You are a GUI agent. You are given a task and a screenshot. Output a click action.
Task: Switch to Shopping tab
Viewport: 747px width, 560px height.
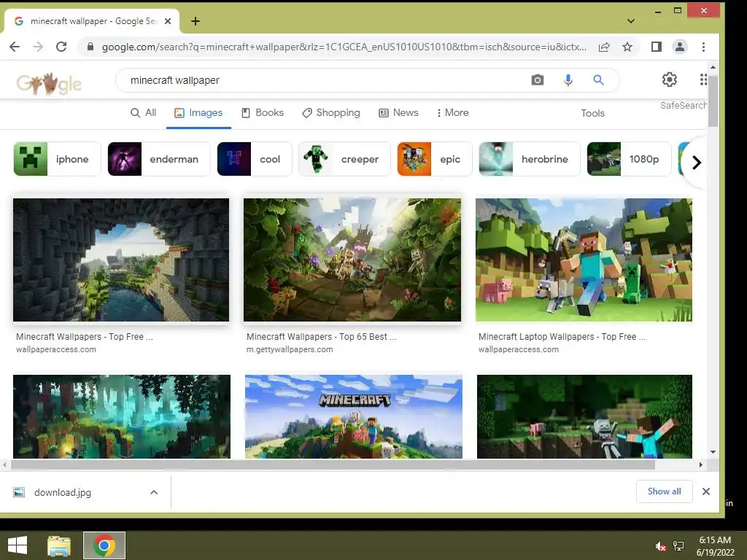(x=331, y=113)
